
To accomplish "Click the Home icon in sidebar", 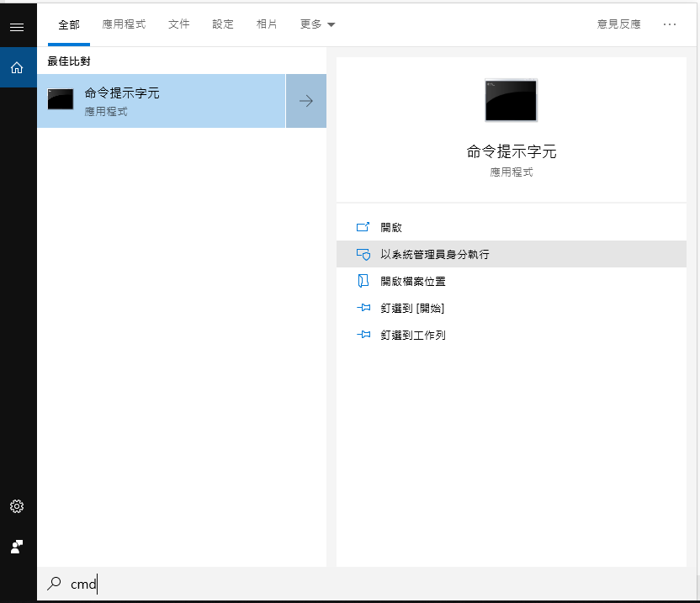I will pos(17,68).
